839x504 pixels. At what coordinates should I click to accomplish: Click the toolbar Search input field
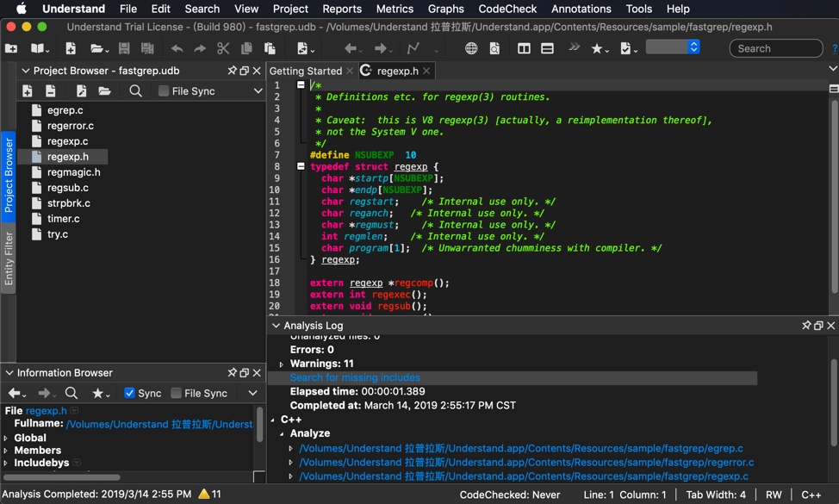click(775, 49)
